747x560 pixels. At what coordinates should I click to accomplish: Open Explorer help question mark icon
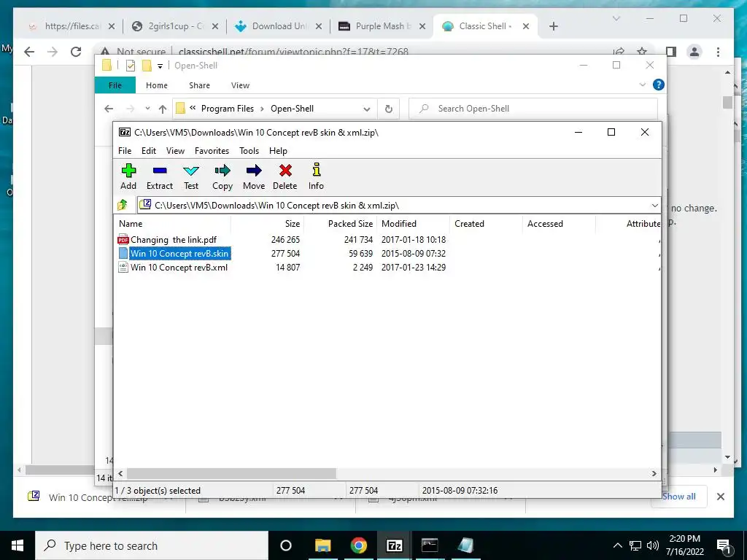pyautogui.click(x=659, y=85)
